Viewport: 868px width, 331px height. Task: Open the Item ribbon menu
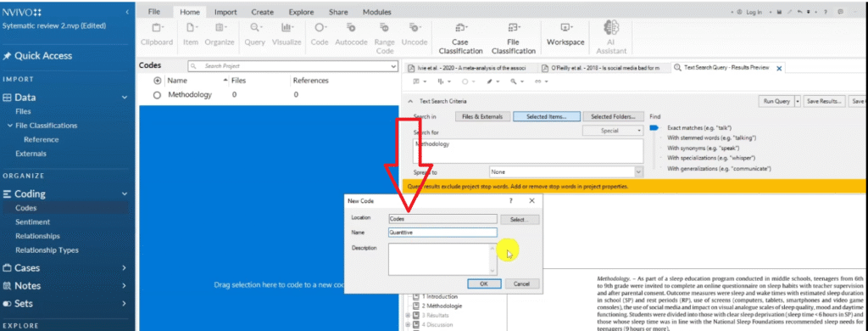click(191, 35)
